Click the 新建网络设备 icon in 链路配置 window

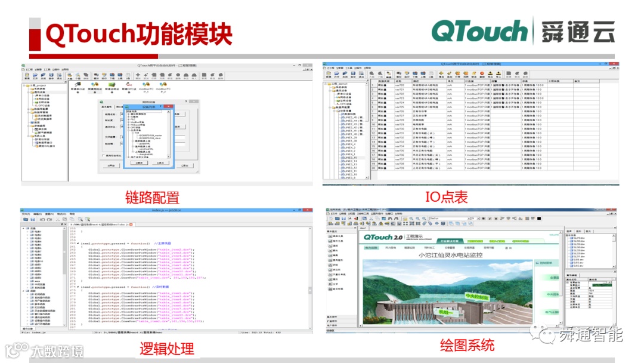(95, 84)
